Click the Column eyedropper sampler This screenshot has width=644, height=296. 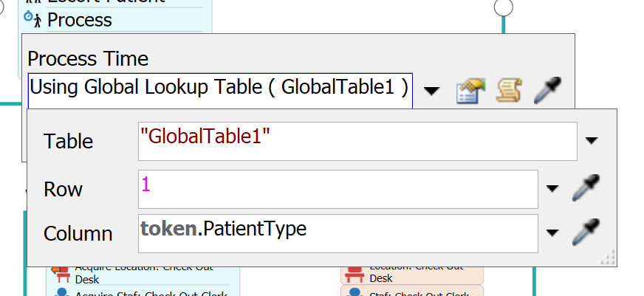tap(586, 233)
